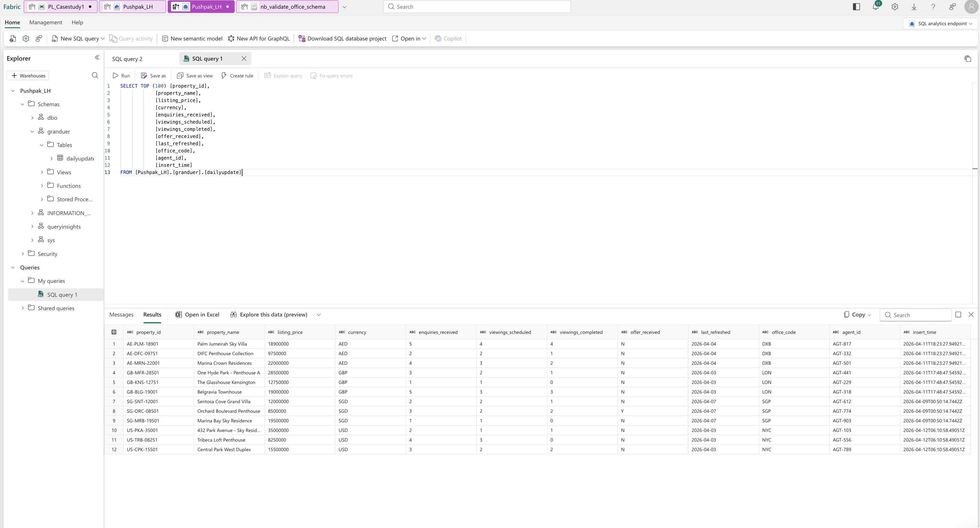Open Copilot from the ribbon
This screenshot has width=980, height=528.
pos(448,38)
